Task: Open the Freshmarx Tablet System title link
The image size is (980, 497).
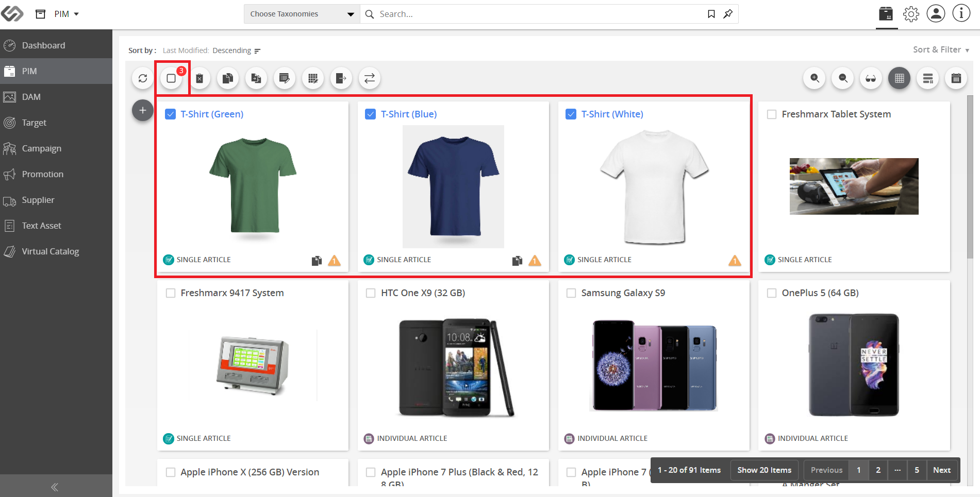Action: click(x=836, y=114)
